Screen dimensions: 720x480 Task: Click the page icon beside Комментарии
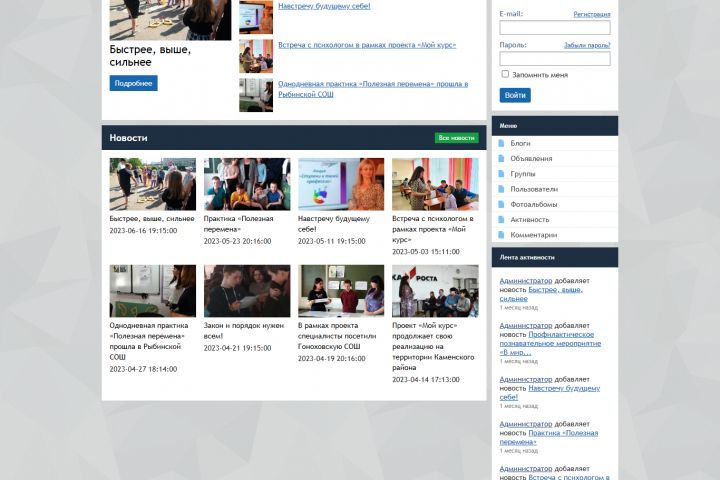tap(501, 235)
